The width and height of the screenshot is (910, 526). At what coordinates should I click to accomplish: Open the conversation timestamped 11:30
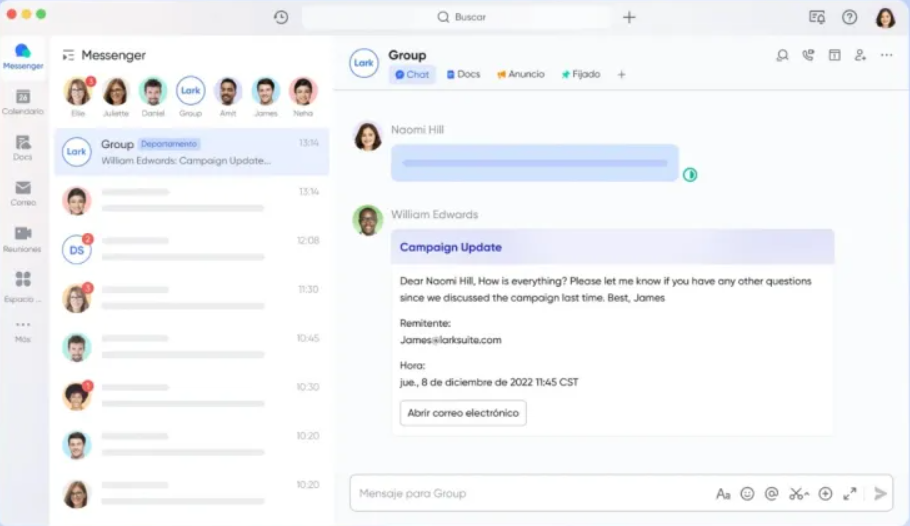pyautogui.click(x=192, y=298)
